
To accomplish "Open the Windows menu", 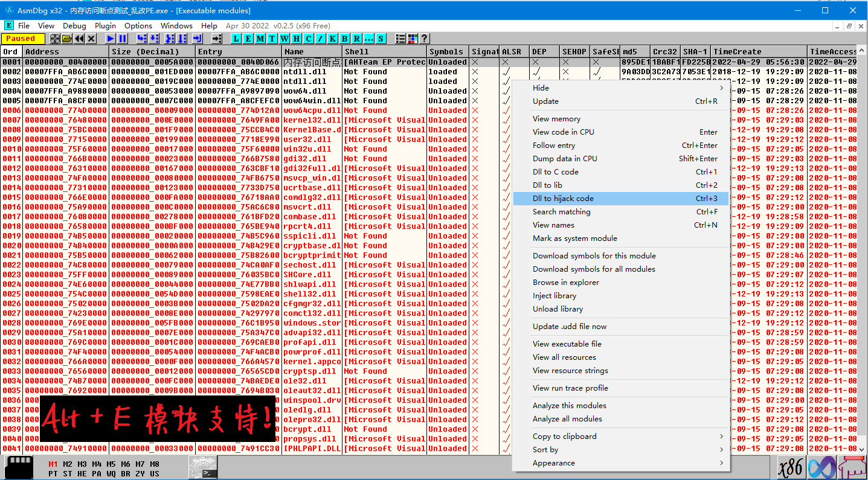I will tap(176, 26).
